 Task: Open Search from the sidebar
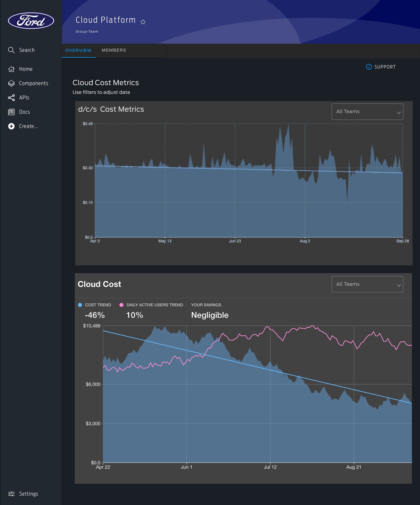tap(27, 50)
